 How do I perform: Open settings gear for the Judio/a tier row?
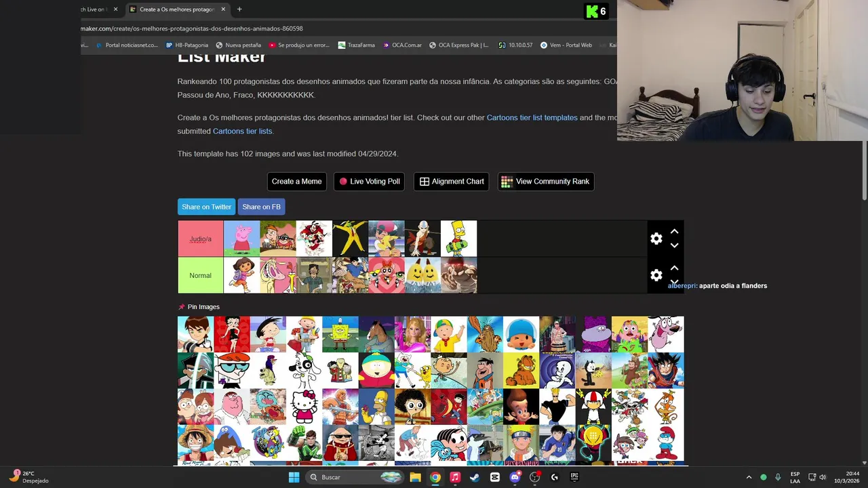click(656, 239)
